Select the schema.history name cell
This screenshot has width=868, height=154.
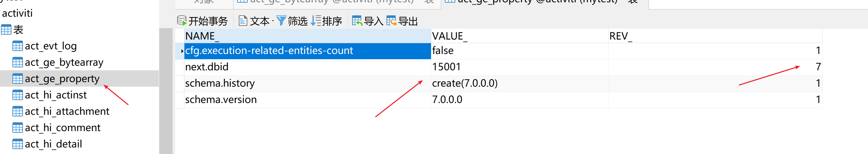308,83
